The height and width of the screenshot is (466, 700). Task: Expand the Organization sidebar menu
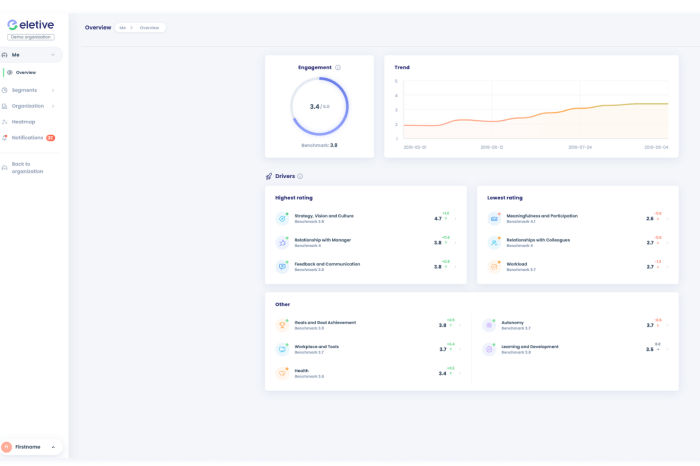(53, 106)
